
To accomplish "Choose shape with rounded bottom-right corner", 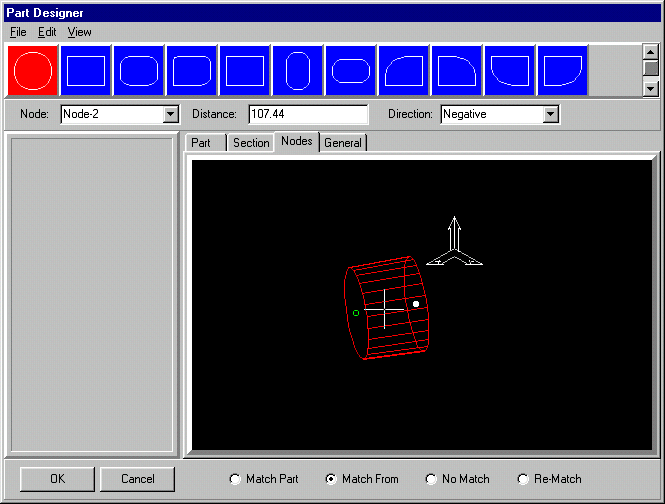I will 563,70.
